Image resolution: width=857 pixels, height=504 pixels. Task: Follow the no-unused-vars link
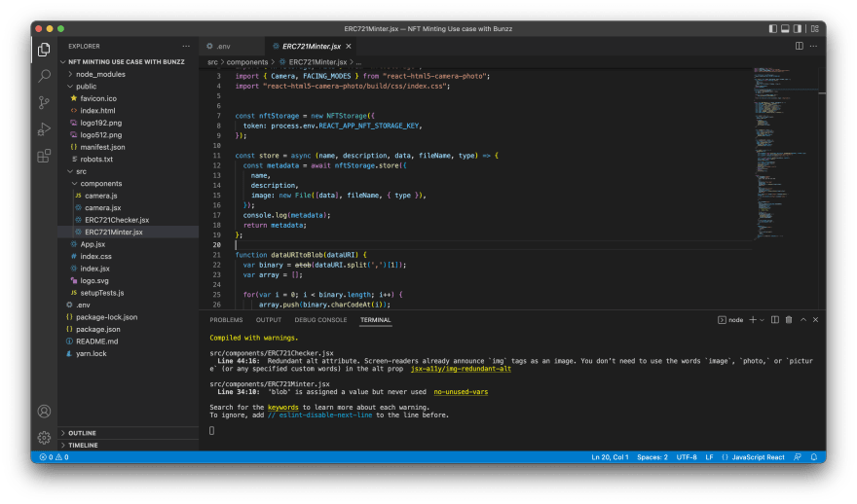(461, 392)
